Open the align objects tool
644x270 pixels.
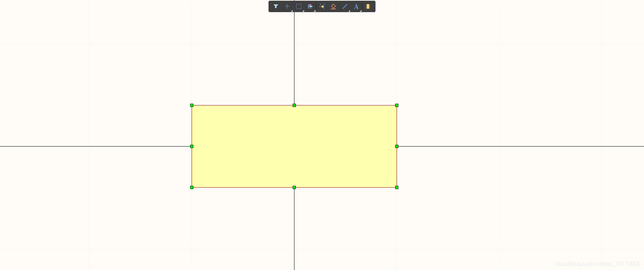(310, 6)
